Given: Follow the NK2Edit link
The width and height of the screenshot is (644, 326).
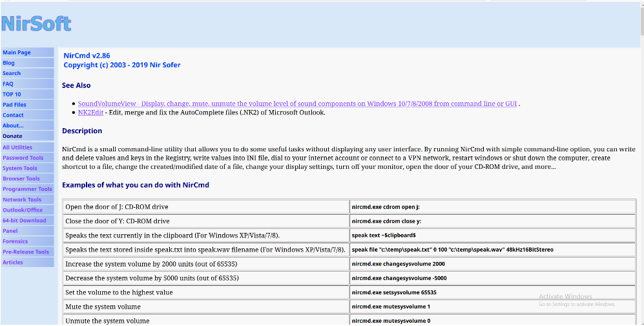Looking at the screenshot, I should click(x=91, y=113).
